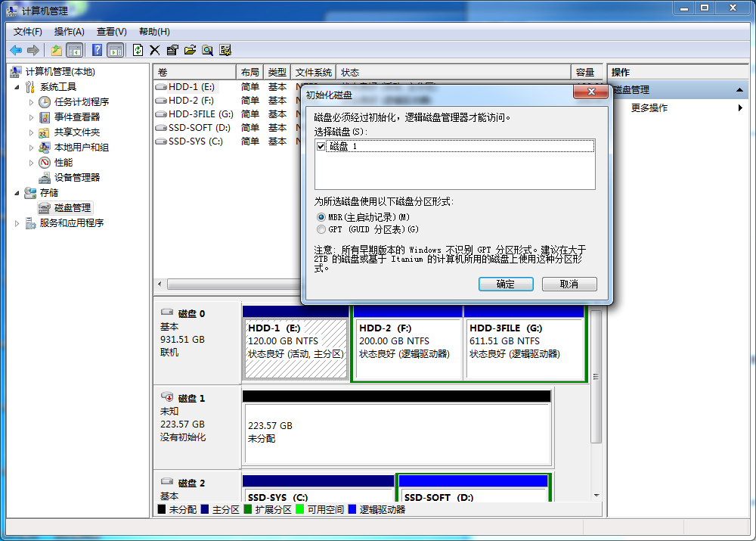Click the Delete X toolbar icon
Image resolution: width=756 pixels, height=541 pixels.
tap(155, 50)
